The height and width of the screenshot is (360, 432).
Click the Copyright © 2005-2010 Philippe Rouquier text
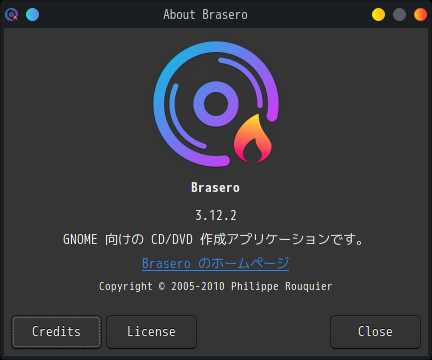[x=215, y=286]
